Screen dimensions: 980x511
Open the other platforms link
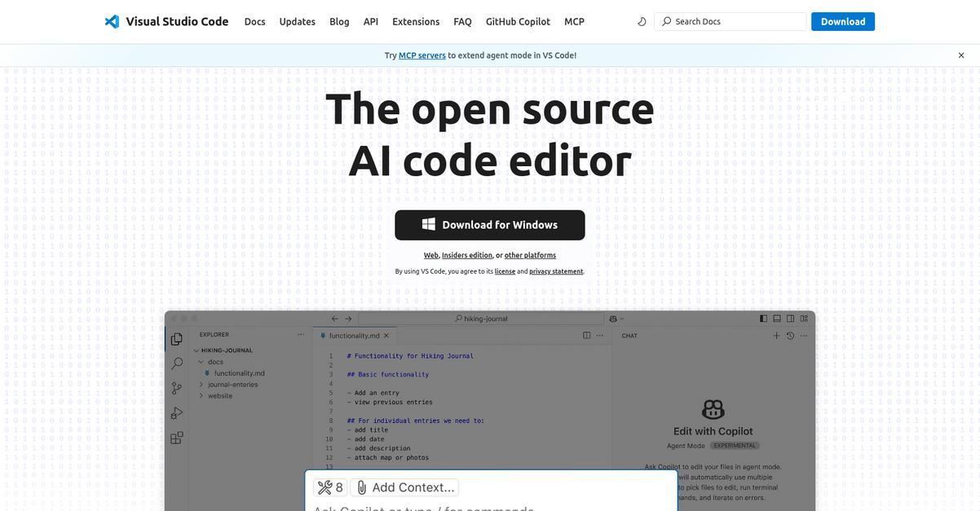tap(530, 255)
